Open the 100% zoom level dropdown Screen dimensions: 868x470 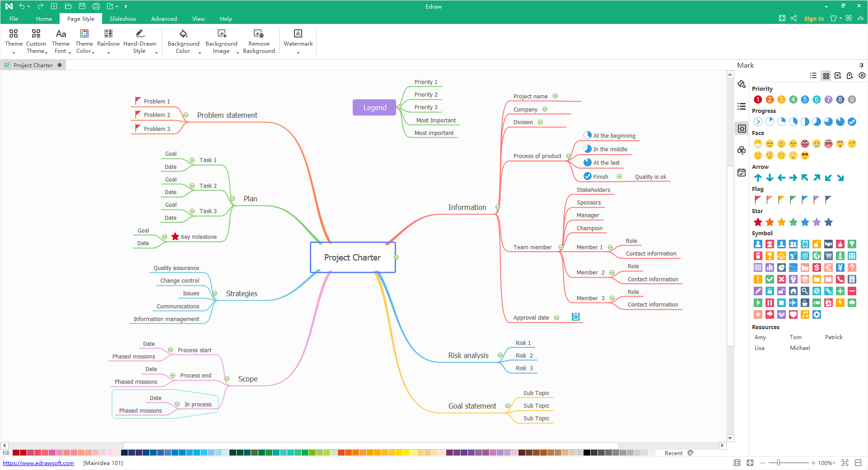827,463
